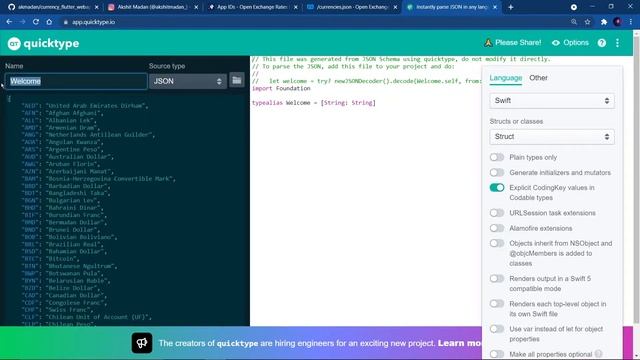Click the Name input field containing Welcome
The height and width of the screenshot is (360, 640).
(76, 81)
